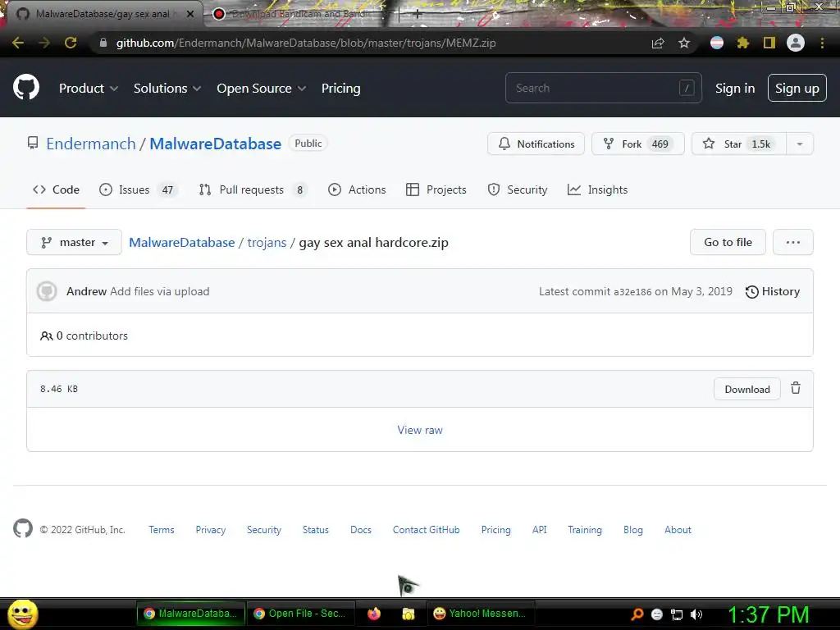Go back with the browser back arrow
The width and height of the screenshot is (840, 630).
18,43
